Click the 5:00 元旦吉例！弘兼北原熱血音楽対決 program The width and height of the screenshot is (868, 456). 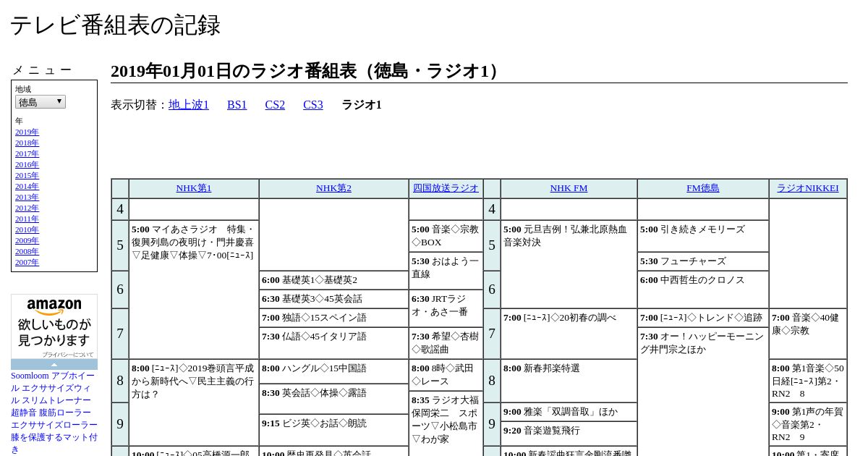(x=569, y=264)
